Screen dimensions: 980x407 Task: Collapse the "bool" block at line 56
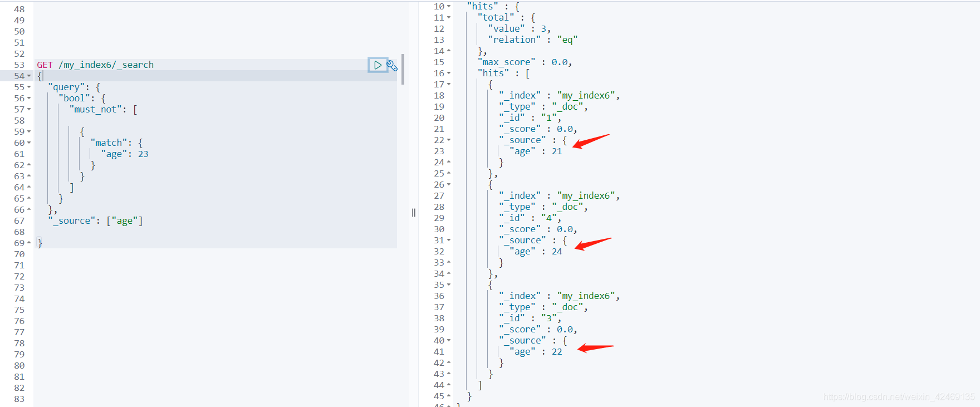tap(29, 98)
